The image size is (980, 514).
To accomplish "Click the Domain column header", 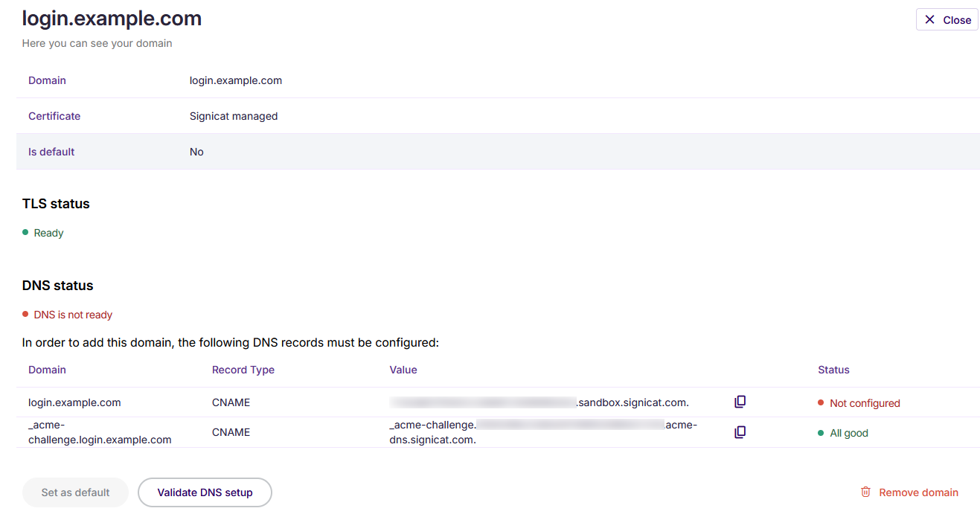I will 47,370.
